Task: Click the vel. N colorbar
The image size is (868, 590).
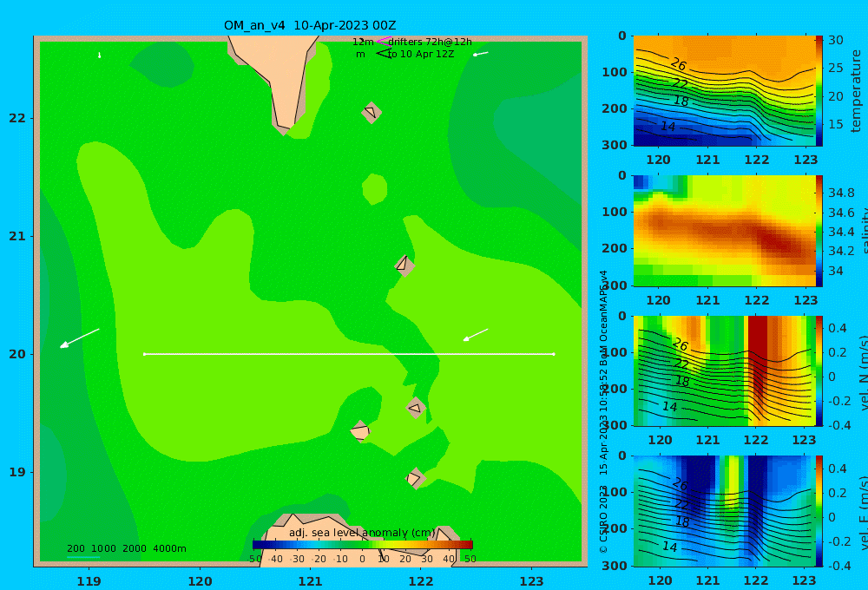Action: (x=819, y=370)
